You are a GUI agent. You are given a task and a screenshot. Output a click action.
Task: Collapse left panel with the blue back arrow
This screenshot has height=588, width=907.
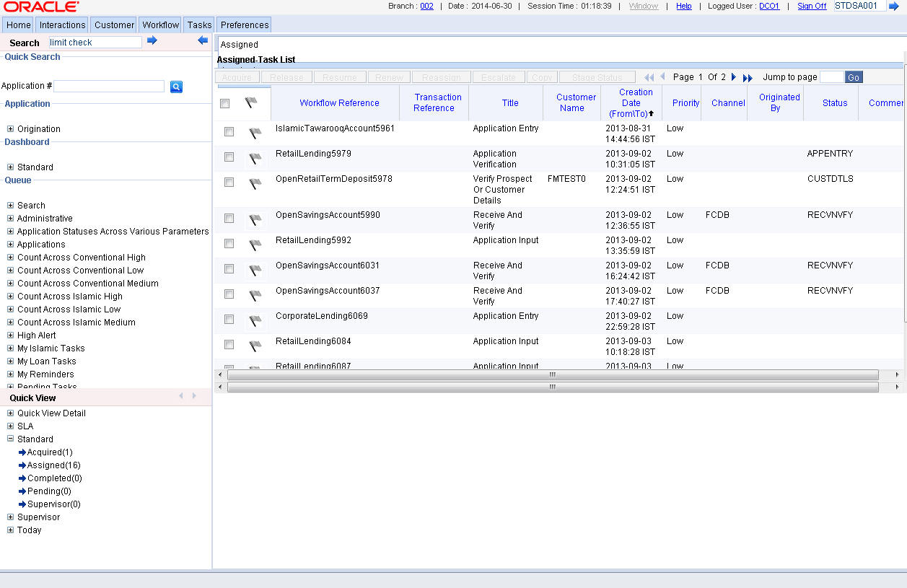click(x=203, y=41)
